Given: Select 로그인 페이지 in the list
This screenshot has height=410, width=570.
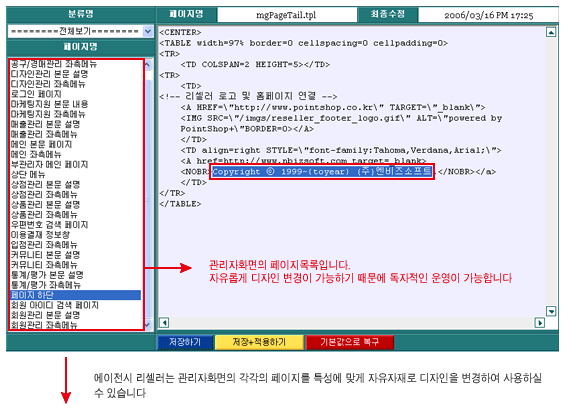Looking at the screenshot, I should [36, 94].
